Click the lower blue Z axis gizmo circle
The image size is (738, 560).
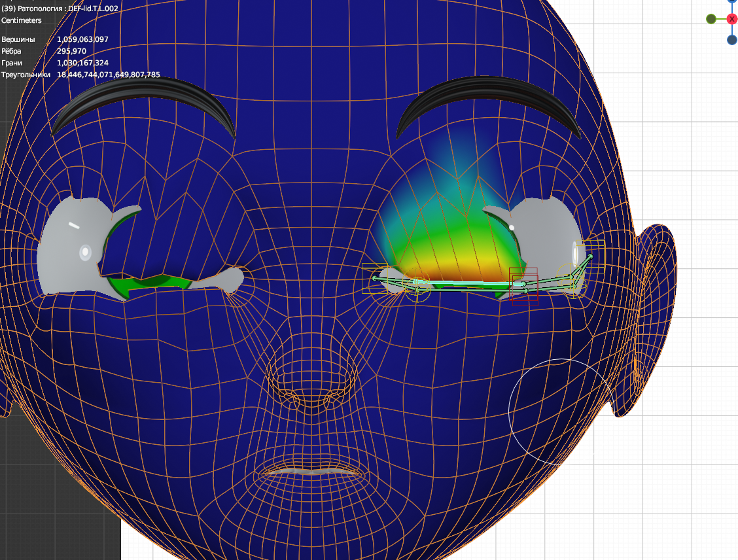(x=732, y=40)
